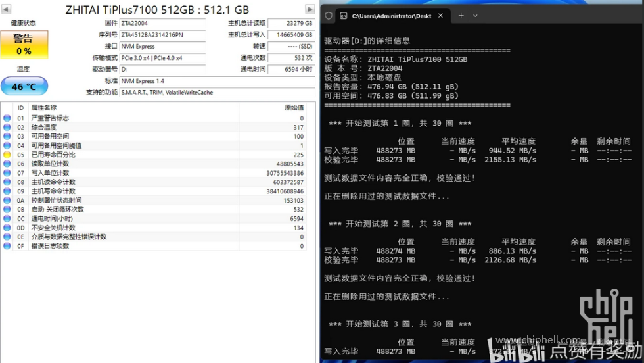The width and height of the screenshot is (644, 363).
Task: Click the 46 °C temperature button
Action: click(24, 86)
